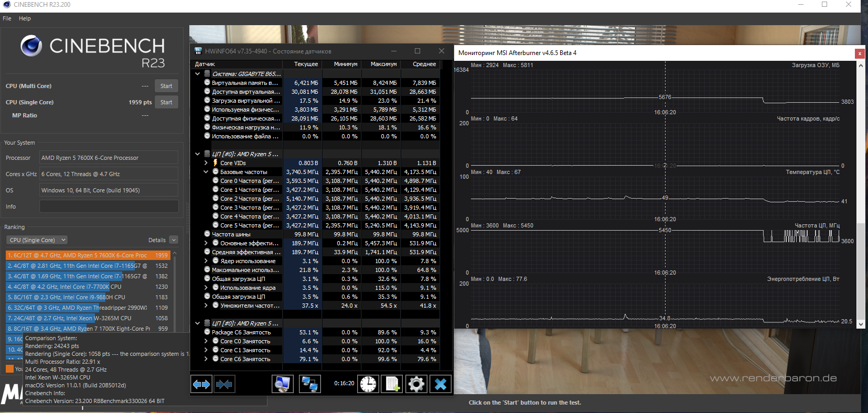Expand the Умножители частот node
Image resolution: width=868 pixels, height=413 pixels.
206,306
